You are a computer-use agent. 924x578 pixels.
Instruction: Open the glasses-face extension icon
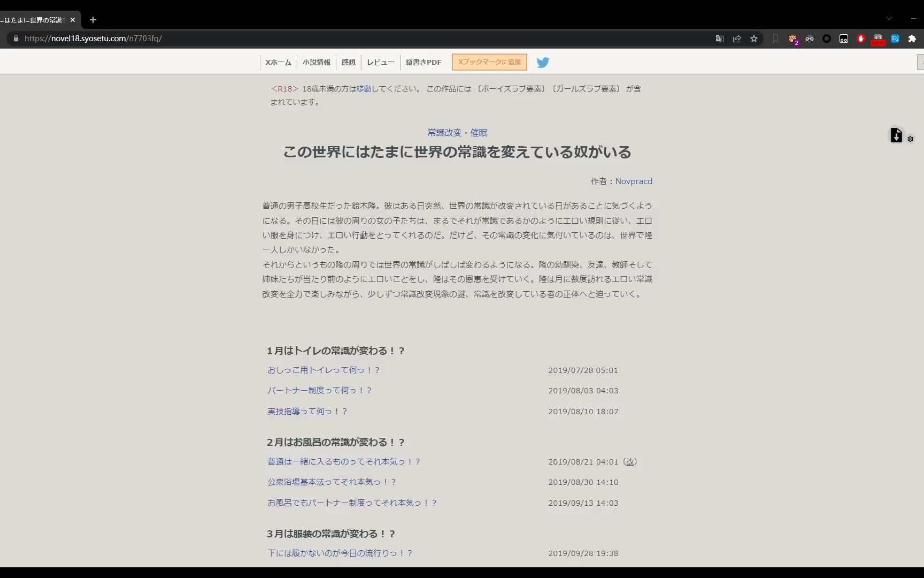pos(810,39)
